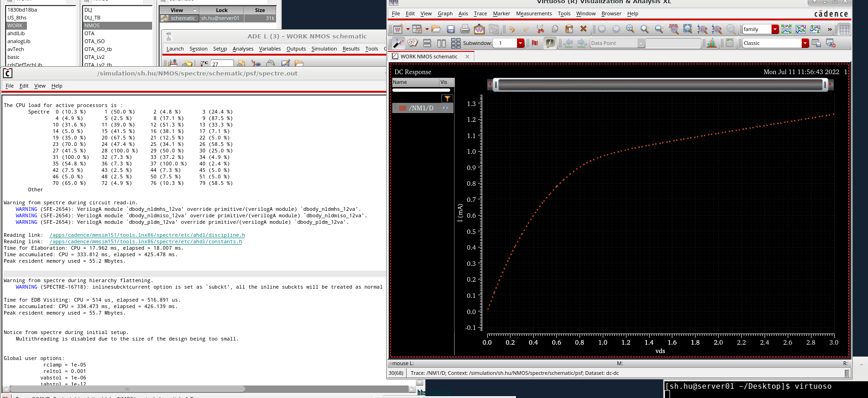Copy the selection in the Visualization toolbar
The height and width of the screenshot is (398, 868).
coord(555,29)
